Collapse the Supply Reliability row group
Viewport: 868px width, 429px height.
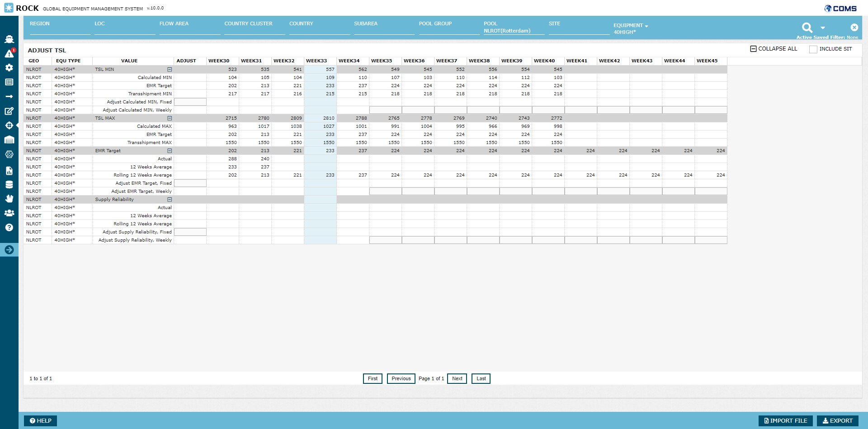[x=170, y=200]
